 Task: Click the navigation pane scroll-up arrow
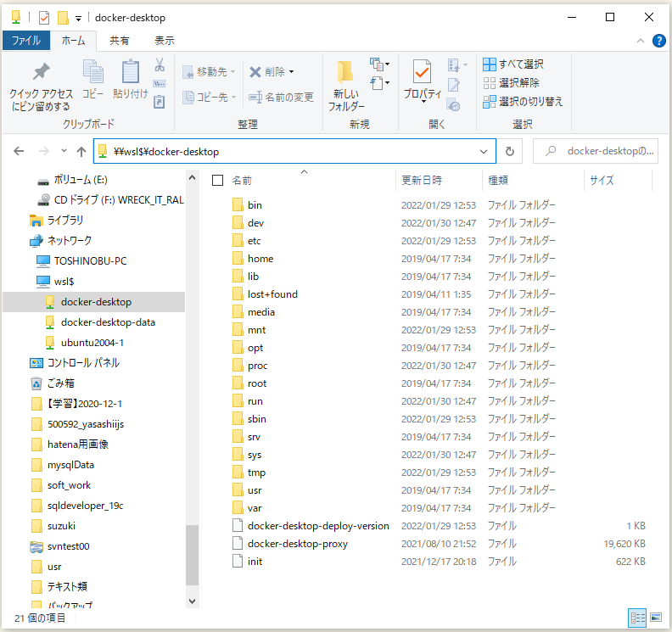click(x=192, y=177)
